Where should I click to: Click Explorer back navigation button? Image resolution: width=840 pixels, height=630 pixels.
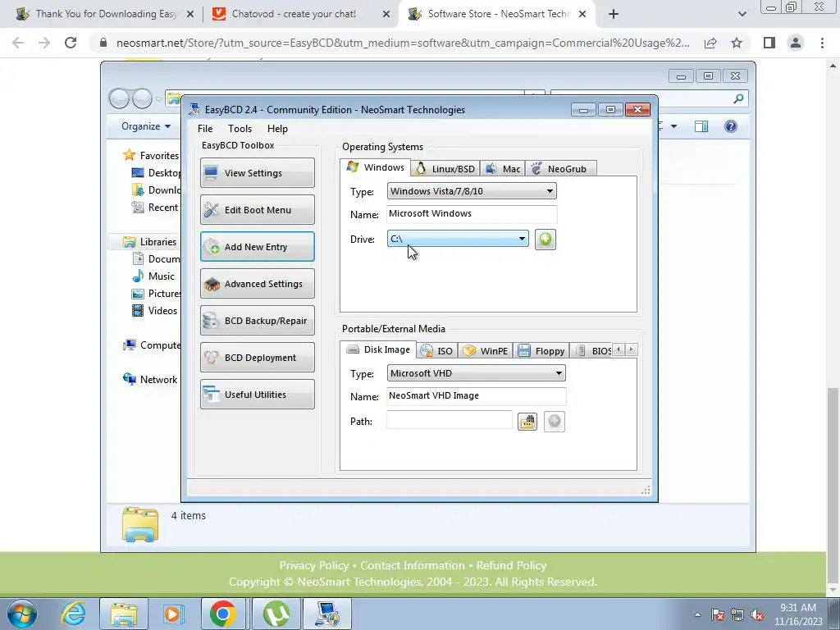(120, 98)
